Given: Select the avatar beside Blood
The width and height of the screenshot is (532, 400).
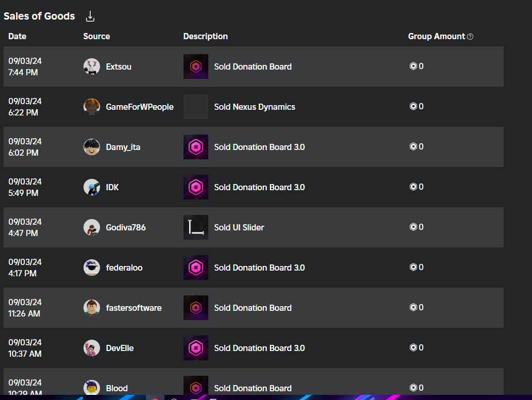Looking at the screenshot, I should 92,388.
